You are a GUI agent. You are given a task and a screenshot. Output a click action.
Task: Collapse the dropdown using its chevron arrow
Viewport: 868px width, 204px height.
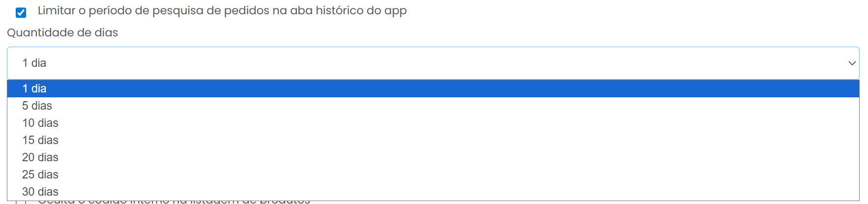pos(852,63)
